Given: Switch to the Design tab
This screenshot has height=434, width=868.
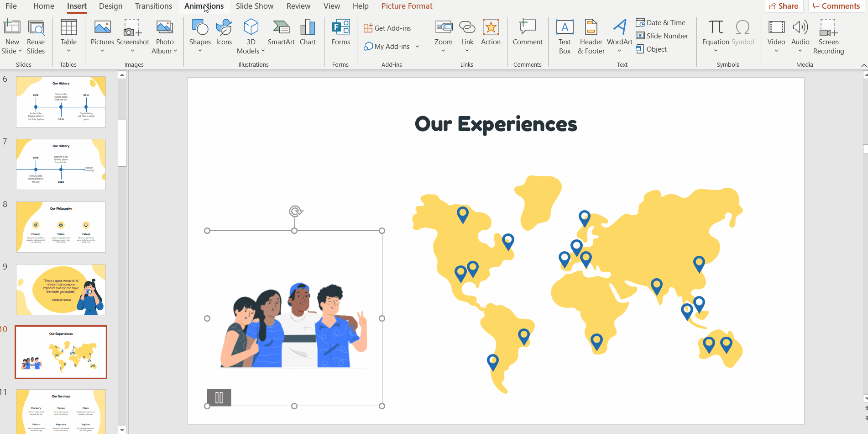Looking at the screenshot, I should pyautogui.click(x=110, y=6).
